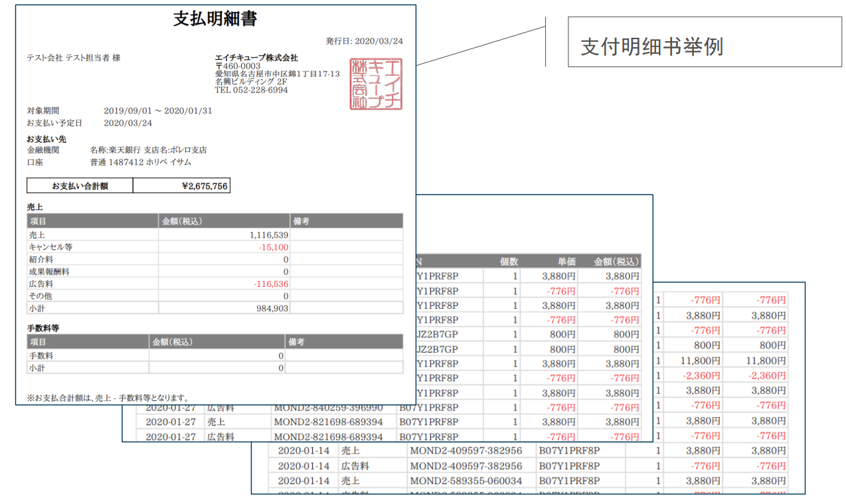Select the order number MOND2-840259-396990
The image size is (846, 504).
pos(328,407)
